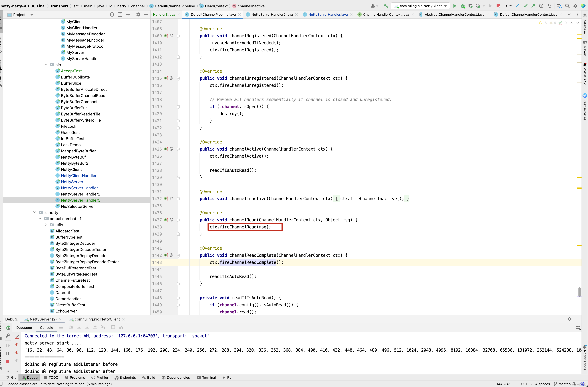Toggle the Project tool window view dropdown

click(x=32, y=15)
